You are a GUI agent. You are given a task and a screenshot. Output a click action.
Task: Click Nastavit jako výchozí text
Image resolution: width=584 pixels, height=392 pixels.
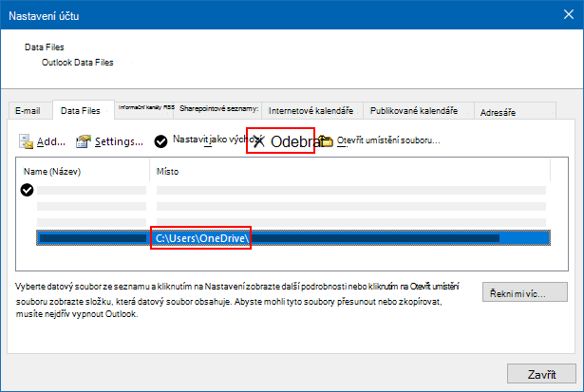tap(217, 140)
